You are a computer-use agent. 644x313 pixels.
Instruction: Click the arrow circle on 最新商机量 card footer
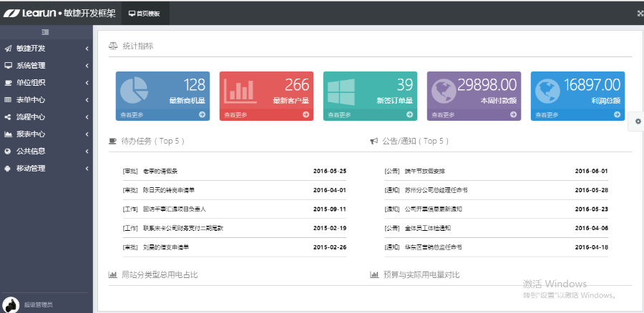click(x=202, y=114)
